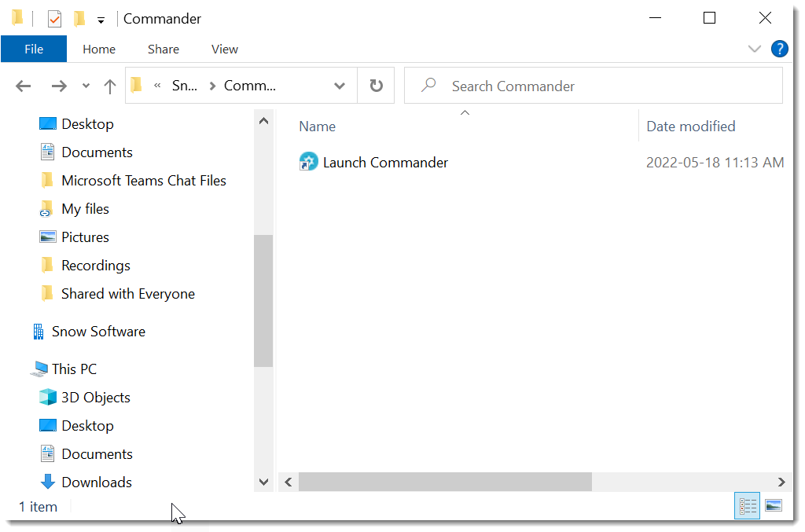Select Desktop under This PC

click(x=87, y=426)
